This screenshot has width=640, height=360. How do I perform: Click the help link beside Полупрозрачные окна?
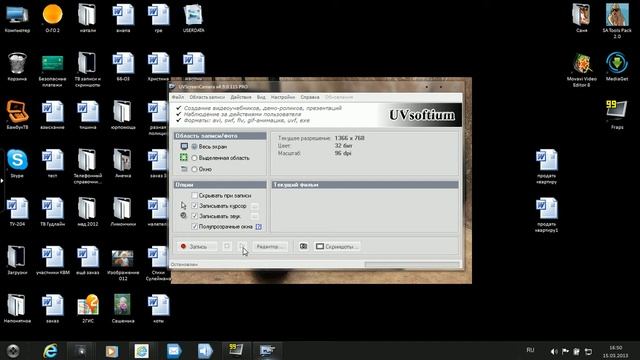[258, 227]
